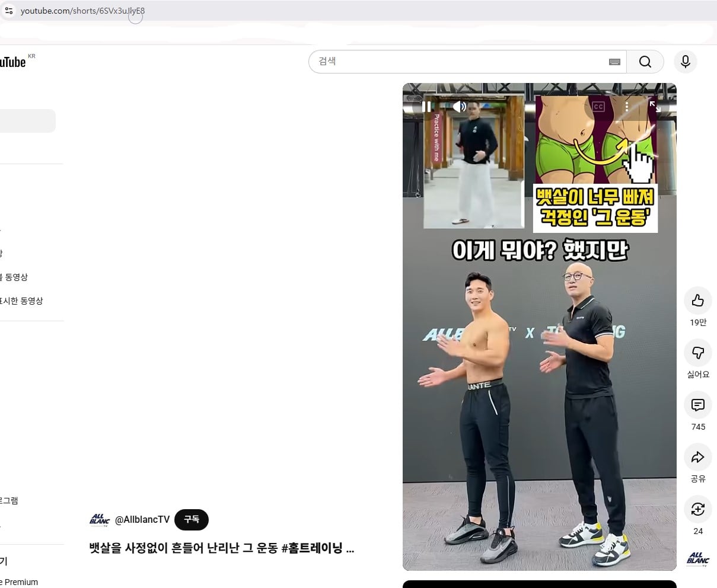
Task: Start voice search with microphone
Action: (x=685, y=62)
